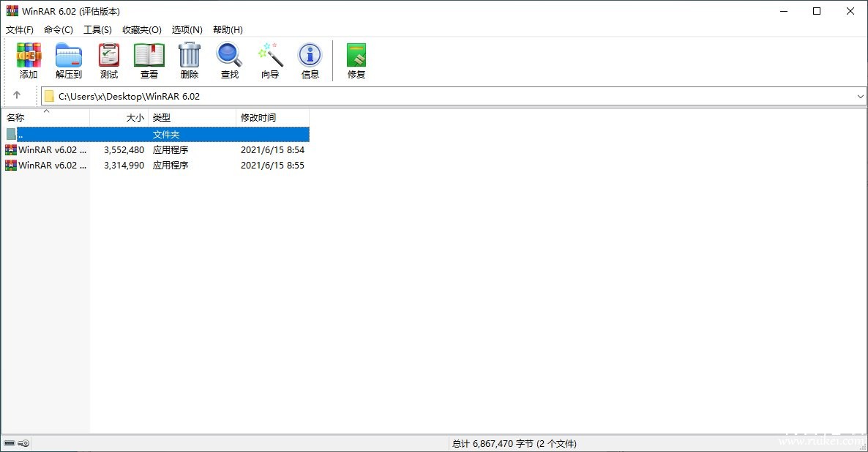Click the Extract To (解压到) icon
The width and height of the screenshot is (868, 452).
(x=69, y=60)
